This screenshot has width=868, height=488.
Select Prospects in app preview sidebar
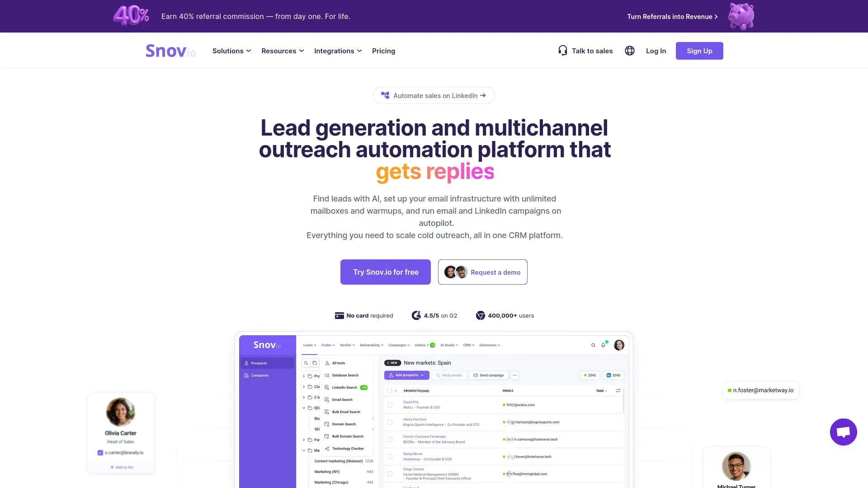pyautogui.click(x=267, y=363)
